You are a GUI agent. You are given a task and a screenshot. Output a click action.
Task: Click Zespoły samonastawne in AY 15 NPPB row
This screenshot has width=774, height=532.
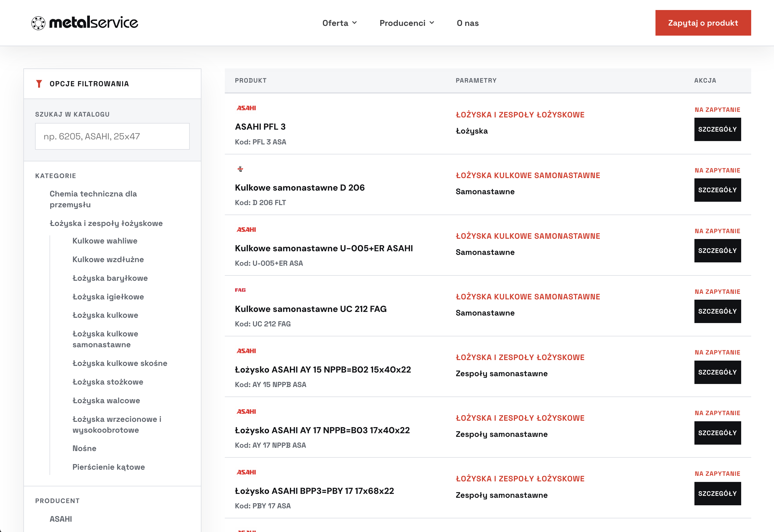[501, 374]
